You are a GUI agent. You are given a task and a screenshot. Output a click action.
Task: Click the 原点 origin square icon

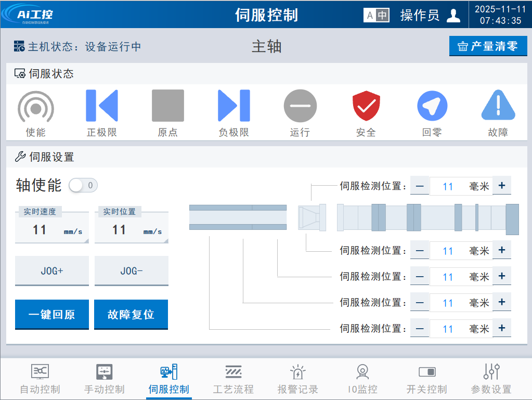(x=167, y=106)
